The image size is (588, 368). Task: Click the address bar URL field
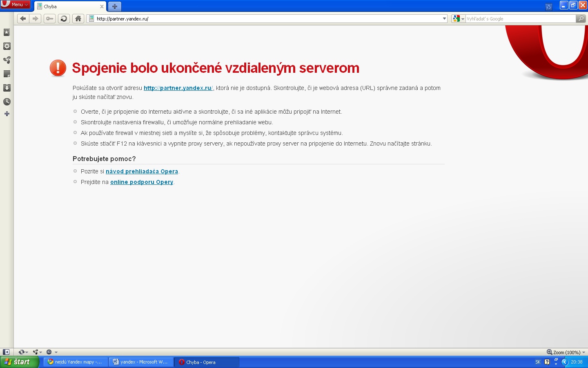coord(268,18)
